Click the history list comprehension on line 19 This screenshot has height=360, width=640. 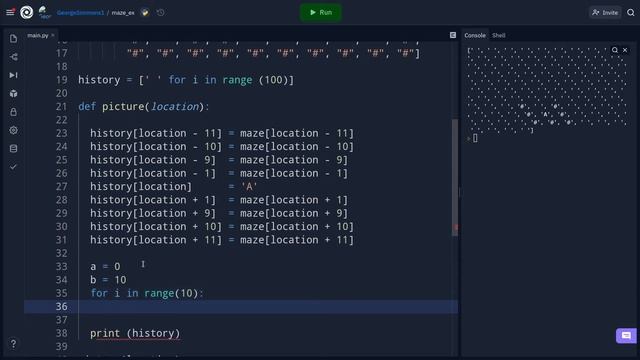[x=186, y=80]
